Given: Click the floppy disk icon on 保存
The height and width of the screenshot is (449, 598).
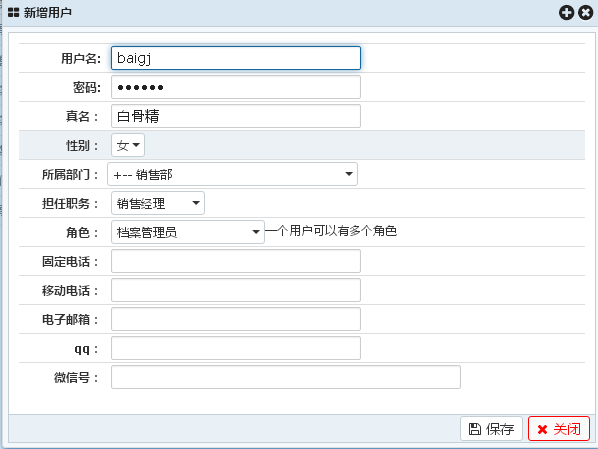Looking at the screenshot, I should 475,429.
